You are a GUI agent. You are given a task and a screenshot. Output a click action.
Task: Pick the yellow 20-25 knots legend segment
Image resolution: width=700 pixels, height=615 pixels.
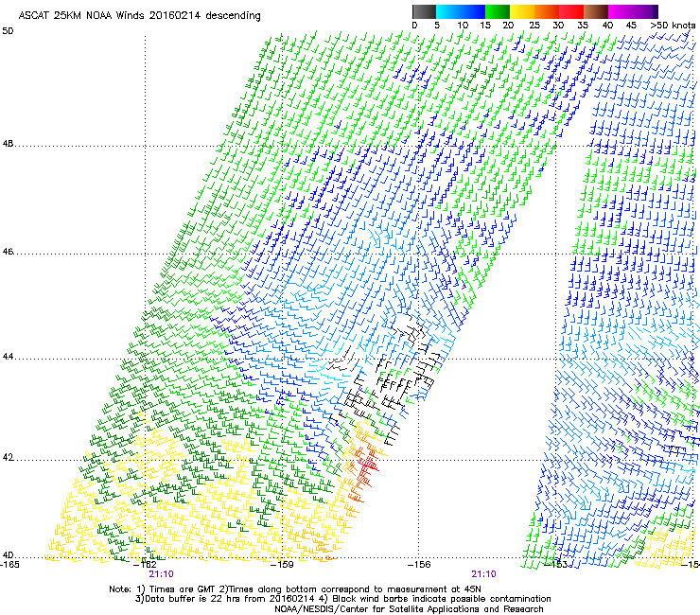(522, 11)
